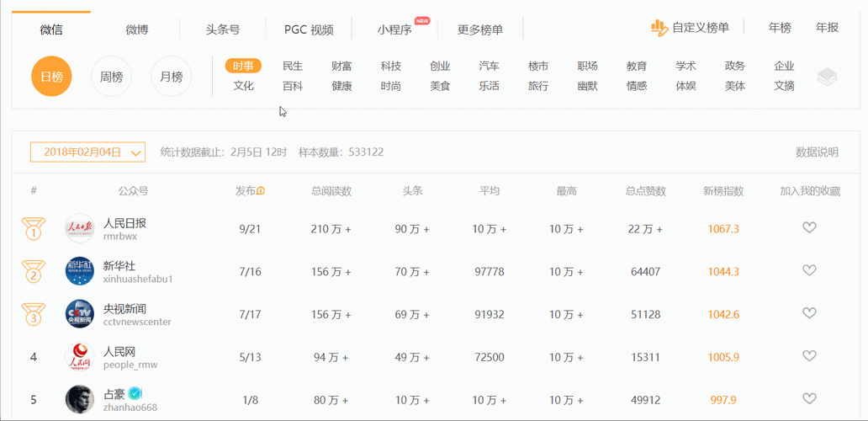Open the 占豪 account name link

(x=114, y=394)
